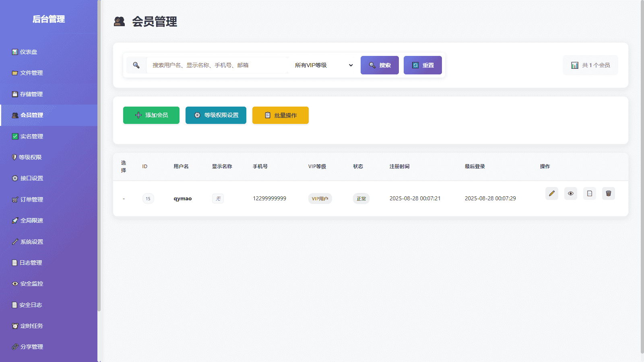Open 仪表盘 dashboard in sidebar

coord(28,52)
